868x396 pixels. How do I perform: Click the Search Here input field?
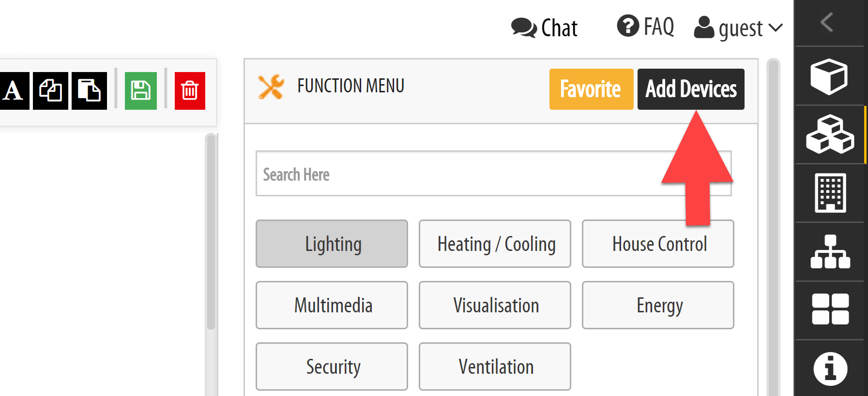click(493, 174)
